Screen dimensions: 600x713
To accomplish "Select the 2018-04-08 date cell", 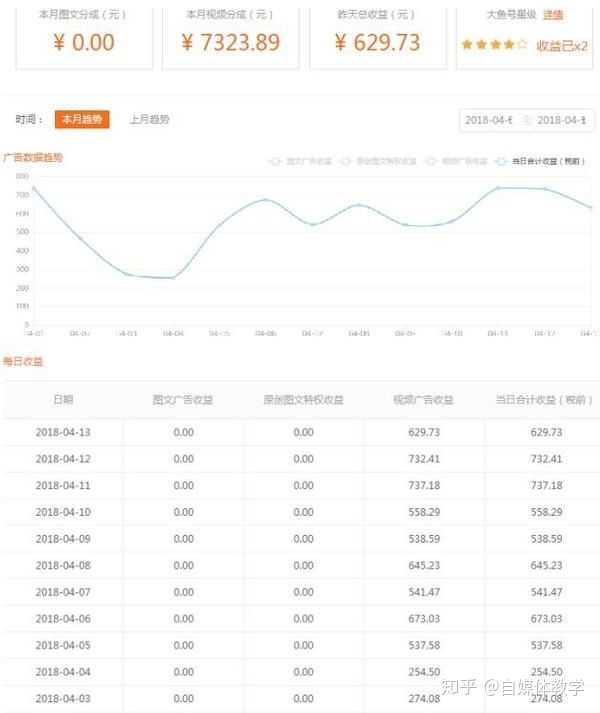I will pos(63,565).
